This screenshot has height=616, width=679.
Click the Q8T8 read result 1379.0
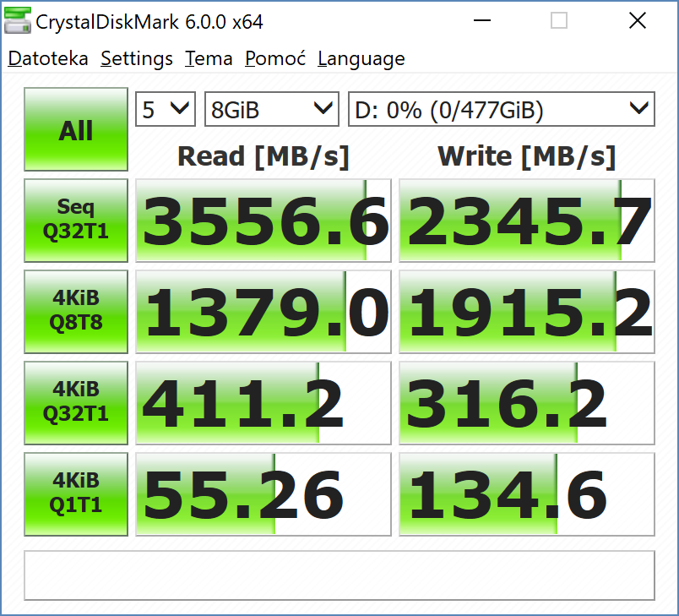pos(263,312)
